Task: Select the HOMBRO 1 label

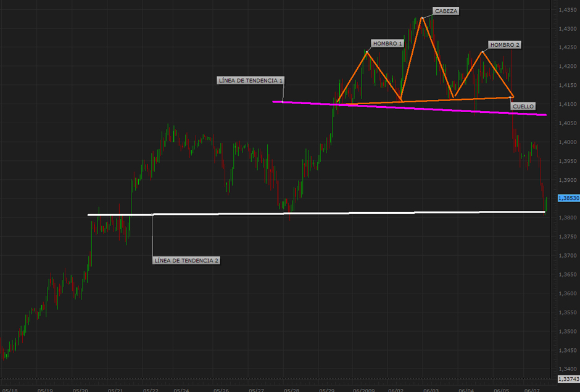Action: tap(387, 44)
